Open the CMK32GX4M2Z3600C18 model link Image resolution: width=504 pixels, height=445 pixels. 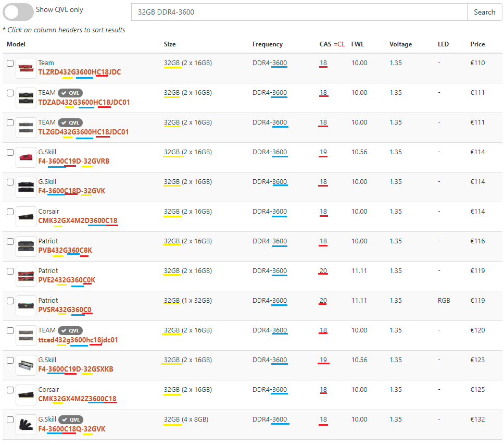tap(77, 399)
